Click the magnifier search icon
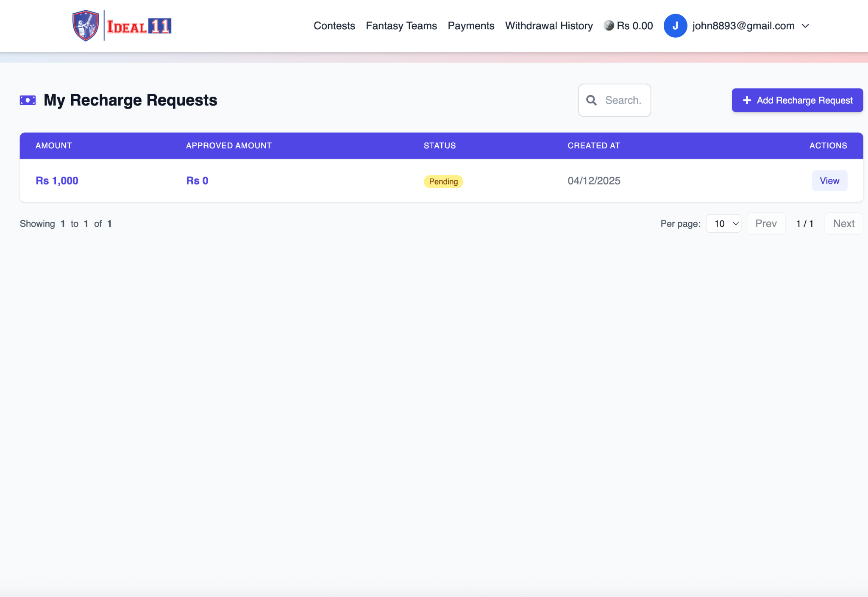 [591, 100]
